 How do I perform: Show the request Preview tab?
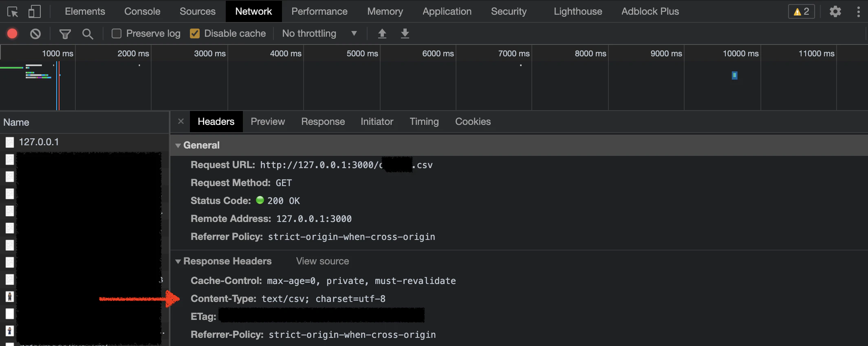268,122
